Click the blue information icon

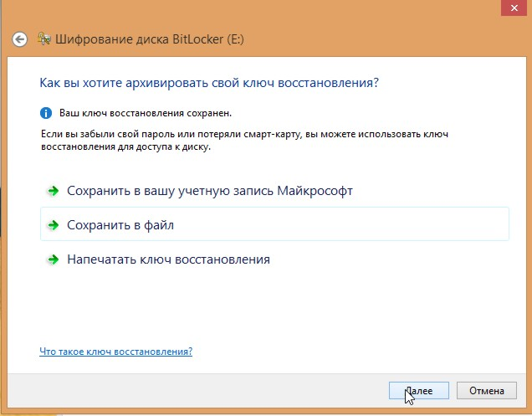(x=46, y=112)
